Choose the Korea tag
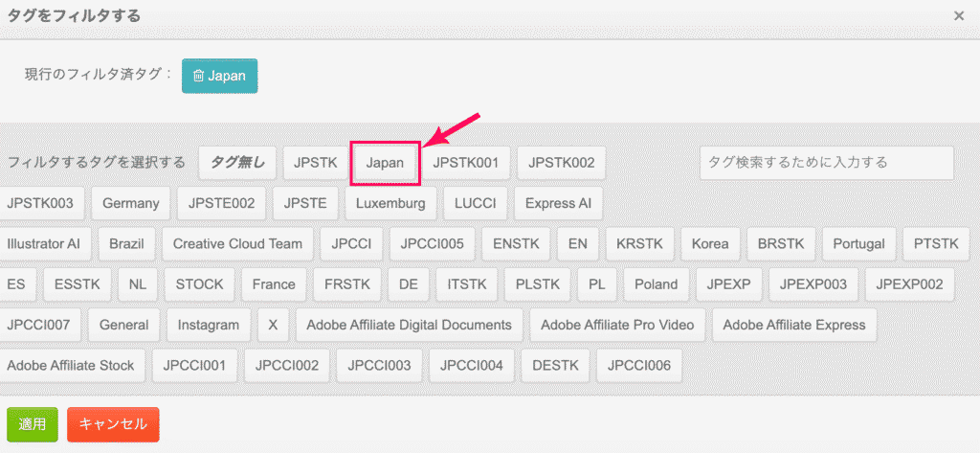 click(710, 243)
